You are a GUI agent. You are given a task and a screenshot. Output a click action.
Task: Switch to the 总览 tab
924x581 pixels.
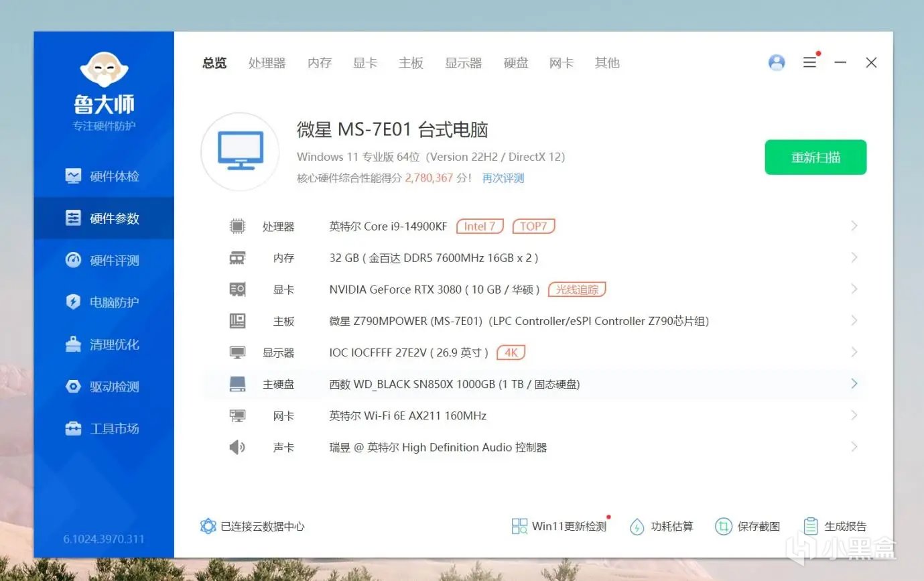(x=214, y=63)
